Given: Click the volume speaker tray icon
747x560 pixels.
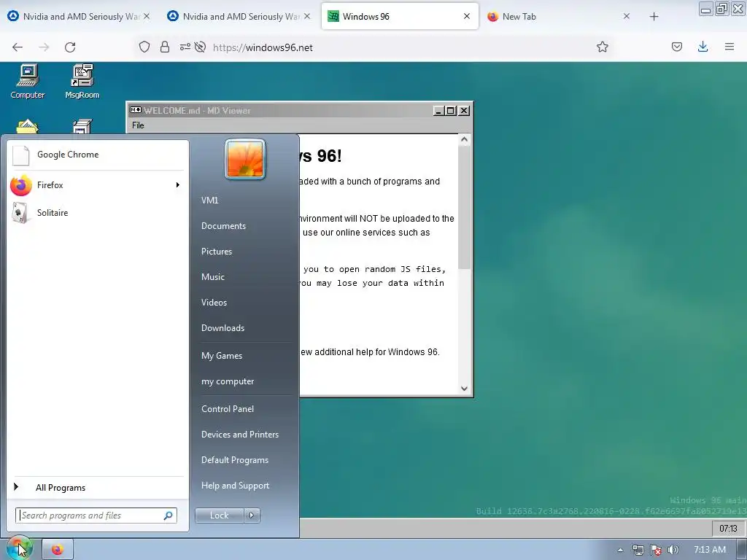Looking at the screenshot, I should pyautogui.click(x=673, y=550).
